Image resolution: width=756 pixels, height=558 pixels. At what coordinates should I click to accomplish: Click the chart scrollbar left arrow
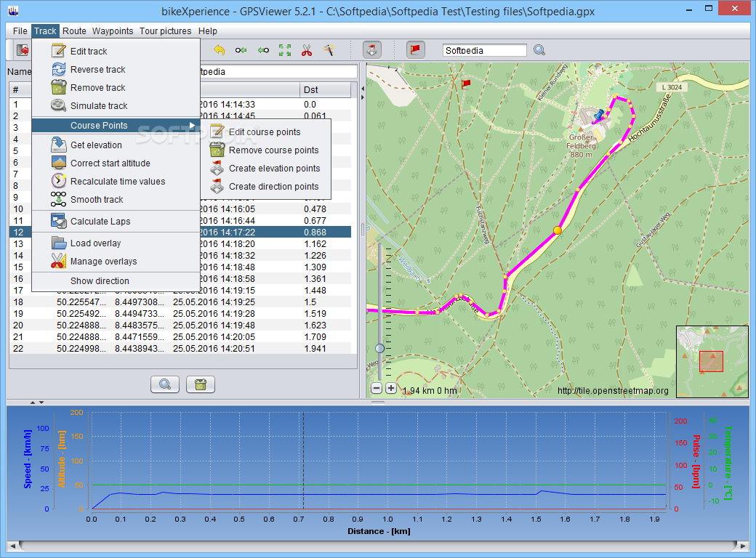pyautogui.click(x=12, y=546)
